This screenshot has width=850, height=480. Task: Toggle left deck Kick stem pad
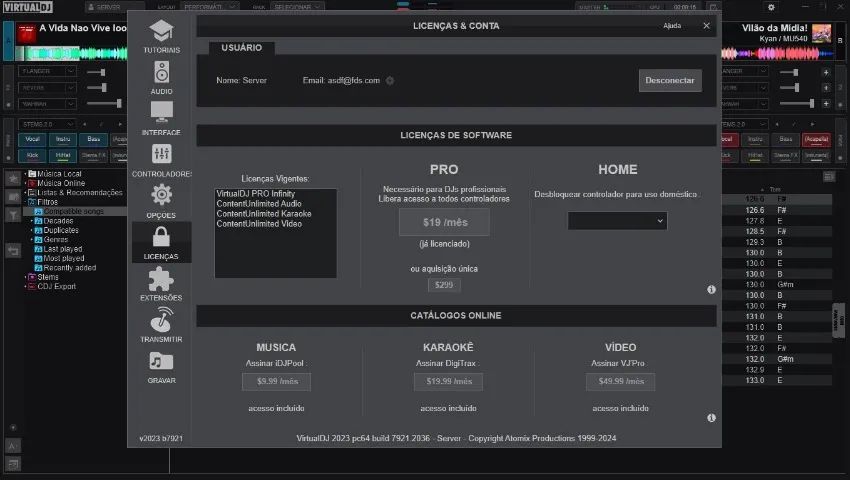point(33,156)
